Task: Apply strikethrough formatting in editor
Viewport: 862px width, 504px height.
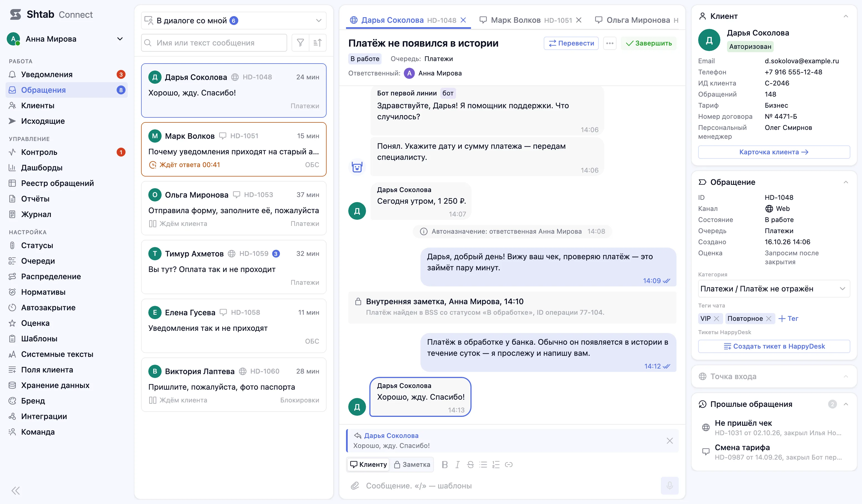Action: [x=470, y=464]
